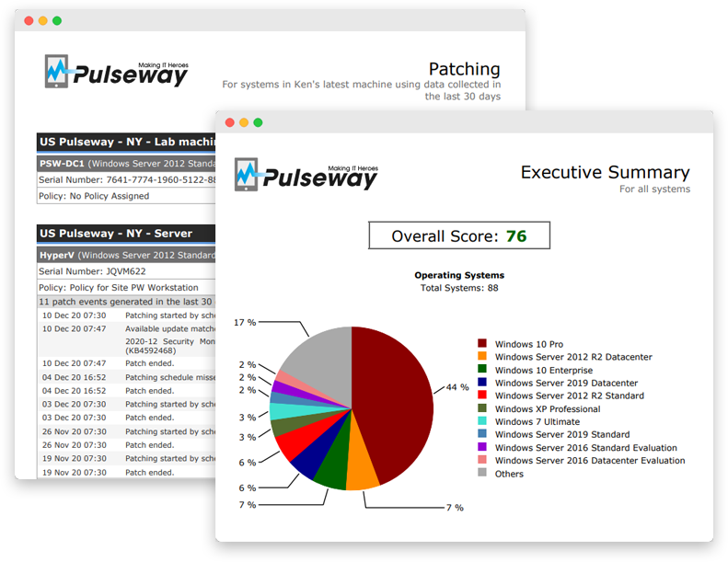Click the 'Windows XP Professional' legend label

pos(548,409)
